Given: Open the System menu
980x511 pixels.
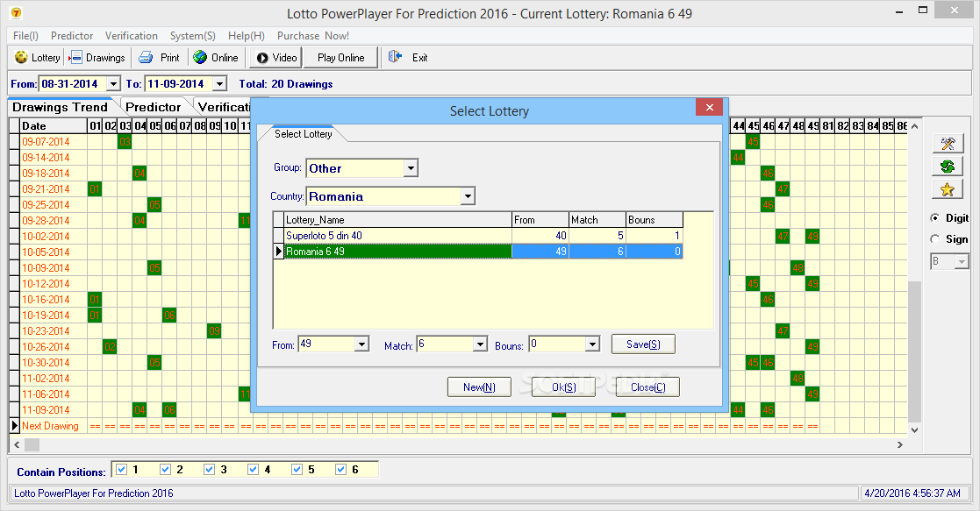Looking at the screenshot, I should pyautogui.click(x=192, y=36).
